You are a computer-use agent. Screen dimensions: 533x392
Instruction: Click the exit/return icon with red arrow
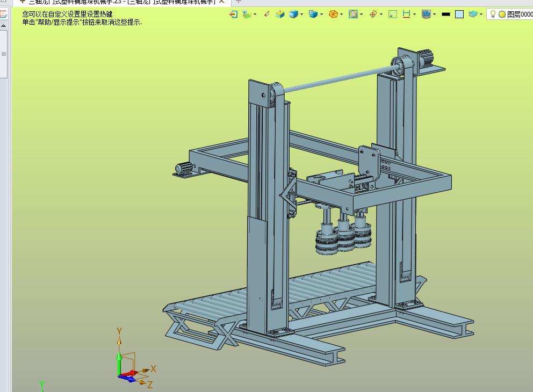[x=233, y=14]
